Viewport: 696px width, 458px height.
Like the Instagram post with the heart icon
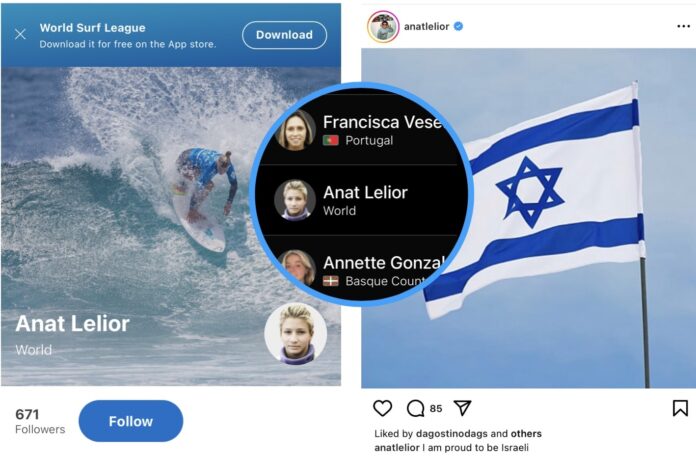click(x=383, y=408)
